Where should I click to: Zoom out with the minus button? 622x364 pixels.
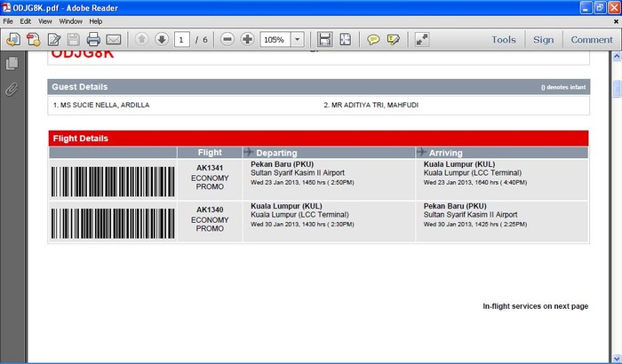(227, 39)
